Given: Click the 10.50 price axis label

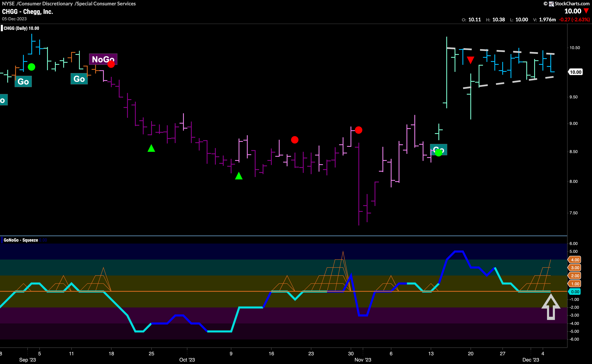Looking at the screenshot, I should click(x=575, y=48).
